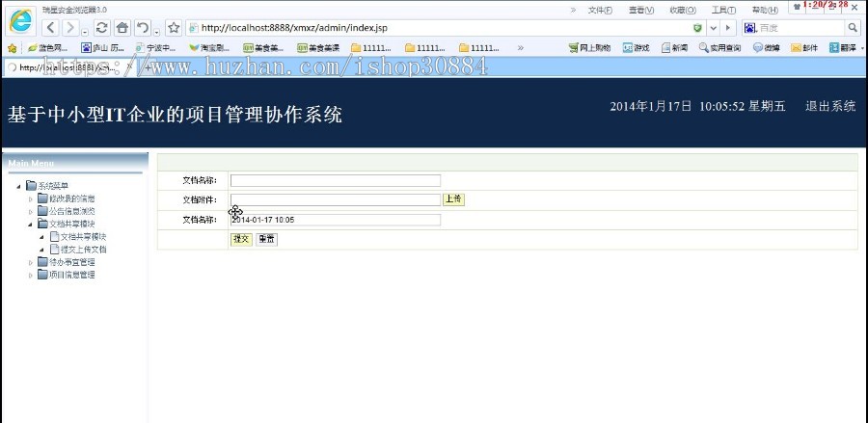
Task: Open the 翻译 shortcut
Action: coord(843,48)
